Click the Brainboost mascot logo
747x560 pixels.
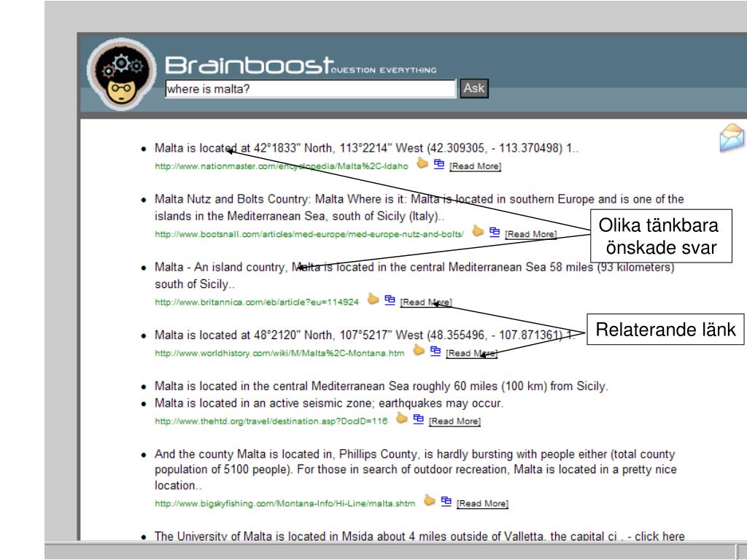coord(122,74)
